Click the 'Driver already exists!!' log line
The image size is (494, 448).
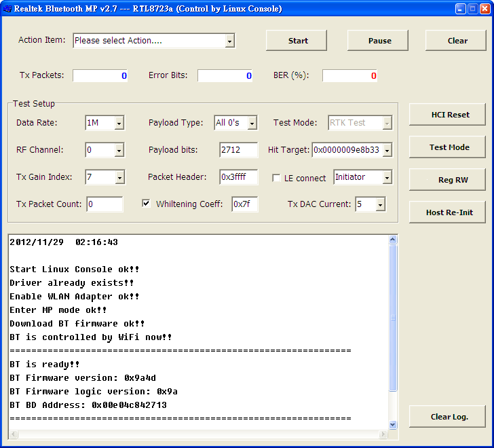(71, 283)
